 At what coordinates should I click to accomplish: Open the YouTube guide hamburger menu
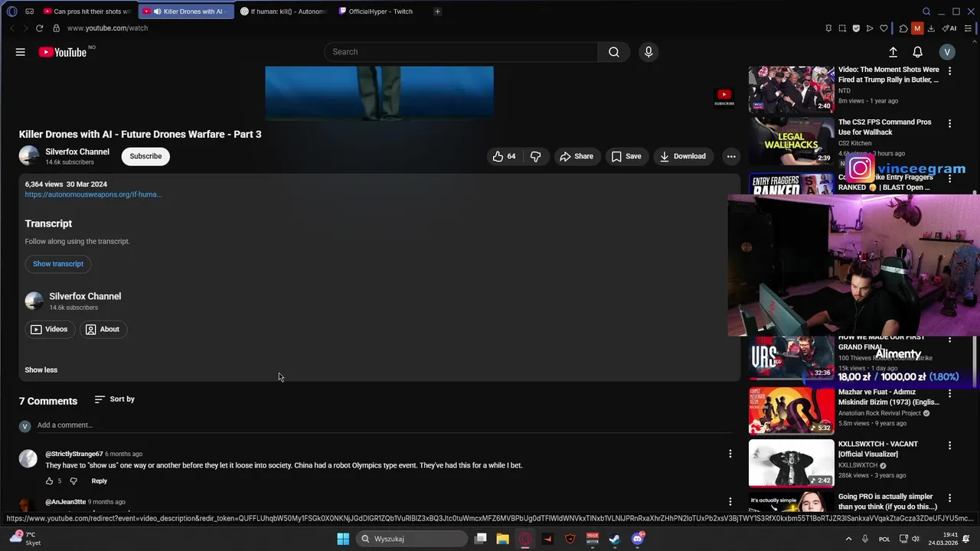[21, 52]
